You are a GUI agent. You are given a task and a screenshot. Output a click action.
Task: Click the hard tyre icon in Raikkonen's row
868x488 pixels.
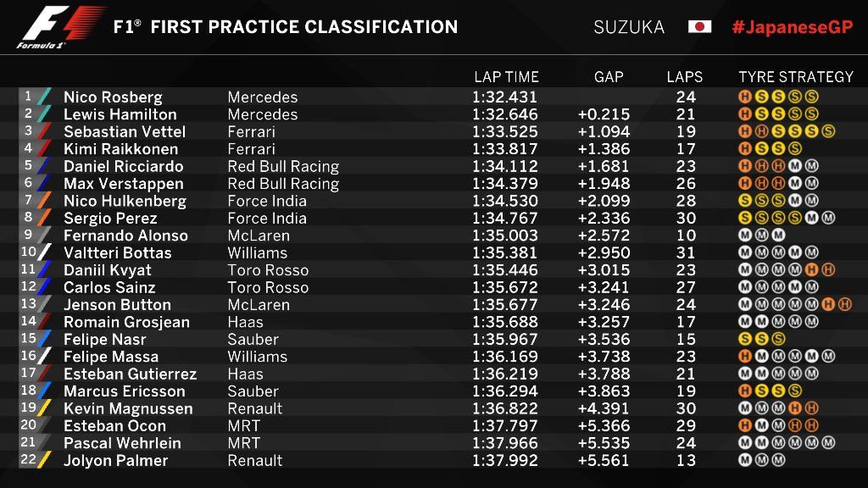[745, 149]
